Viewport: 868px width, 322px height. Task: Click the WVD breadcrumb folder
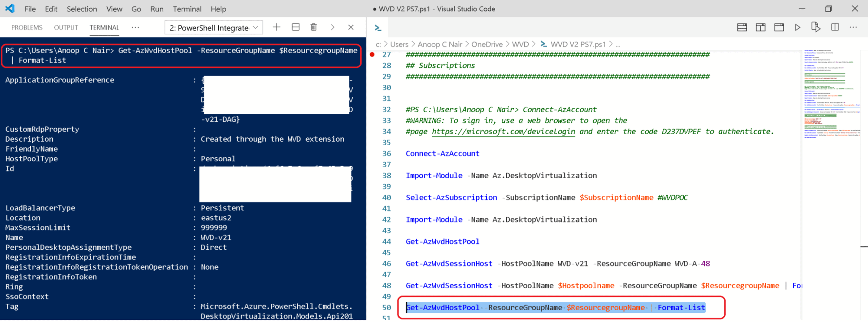click(x=520, y=44)
